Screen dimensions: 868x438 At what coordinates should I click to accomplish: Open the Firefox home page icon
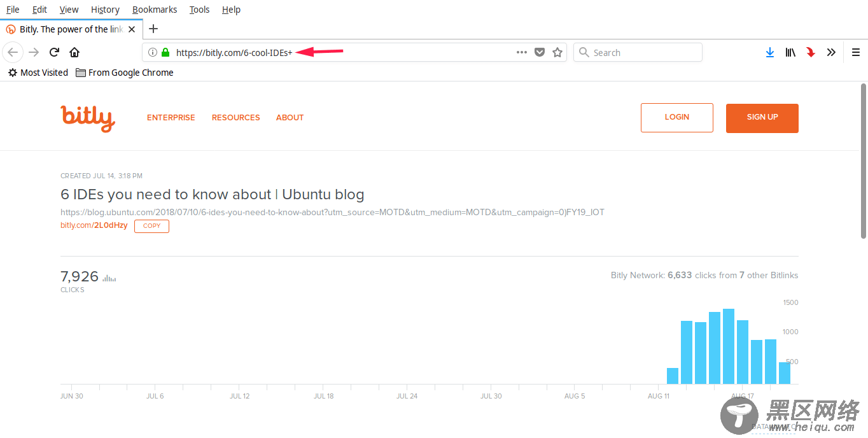point(74,52)
